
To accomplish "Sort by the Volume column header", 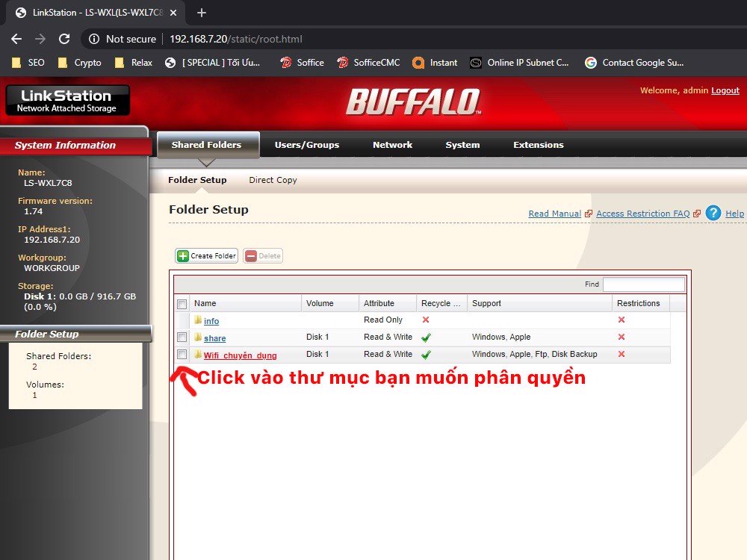I will [330, 303].
